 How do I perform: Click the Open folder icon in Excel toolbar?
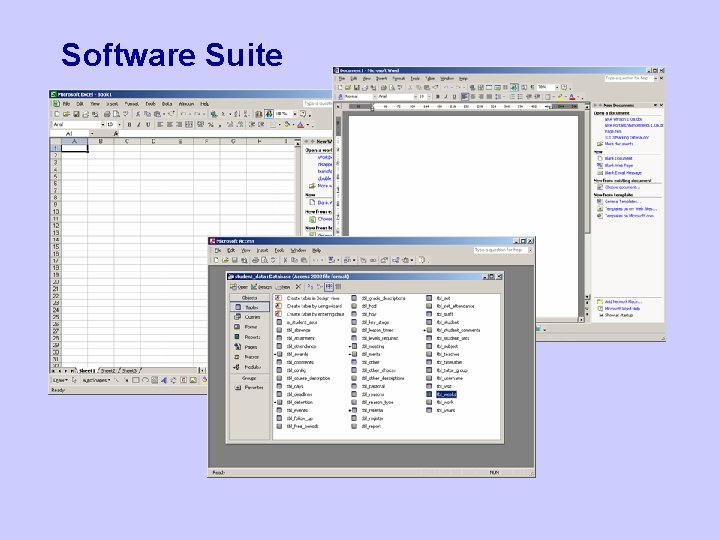tap(67, 114)
